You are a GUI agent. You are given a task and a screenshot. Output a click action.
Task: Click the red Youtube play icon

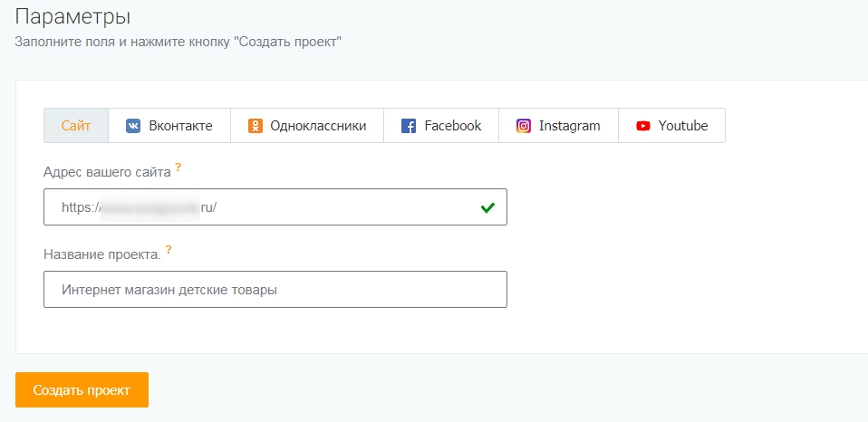click(x=643, y=126)
